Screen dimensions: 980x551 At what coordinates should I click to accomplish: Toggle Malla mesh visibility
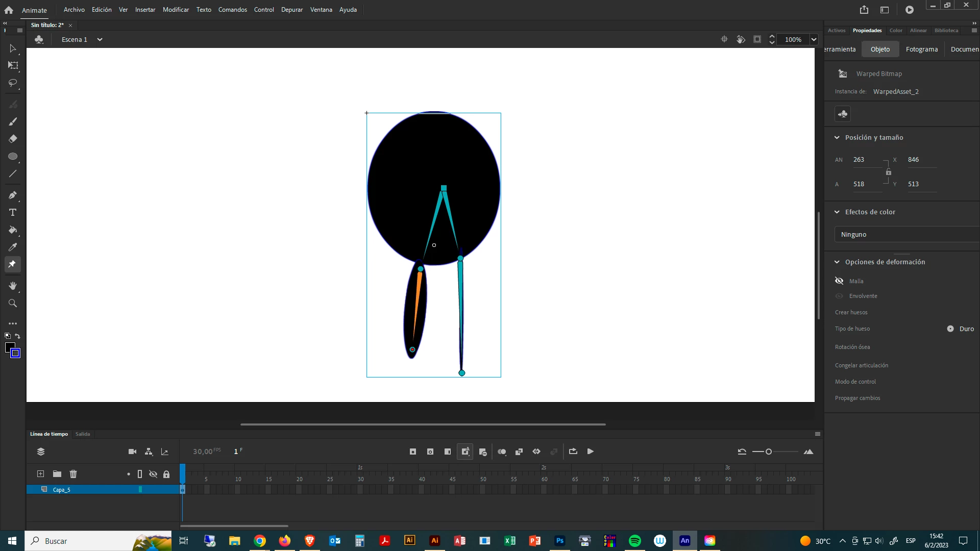tap(839, 281)
